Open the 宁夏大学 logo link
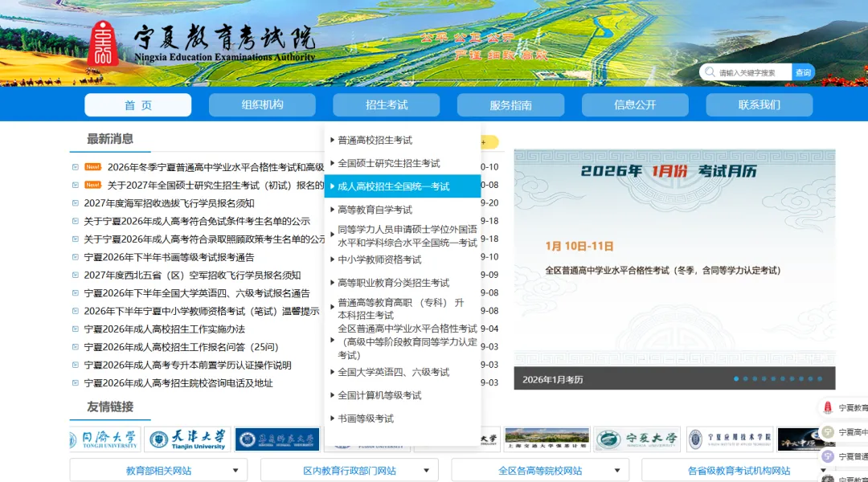 click(637, 439)
